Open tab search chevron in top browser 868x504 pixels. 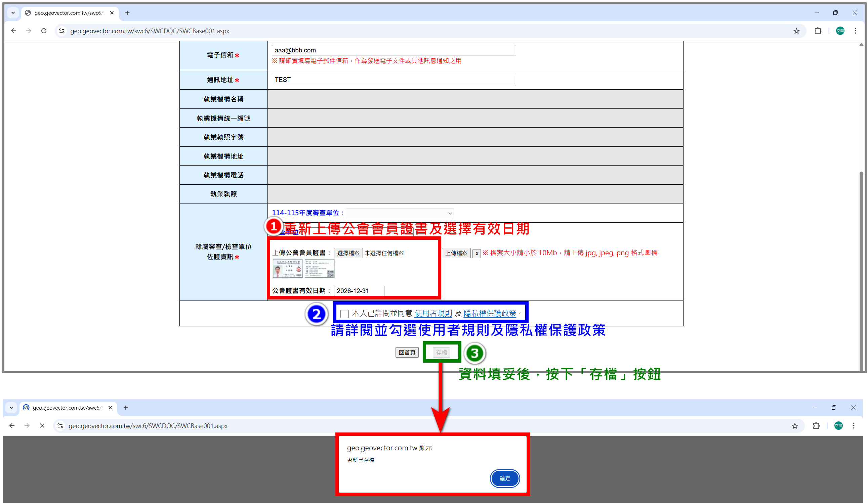click(13, 13)
